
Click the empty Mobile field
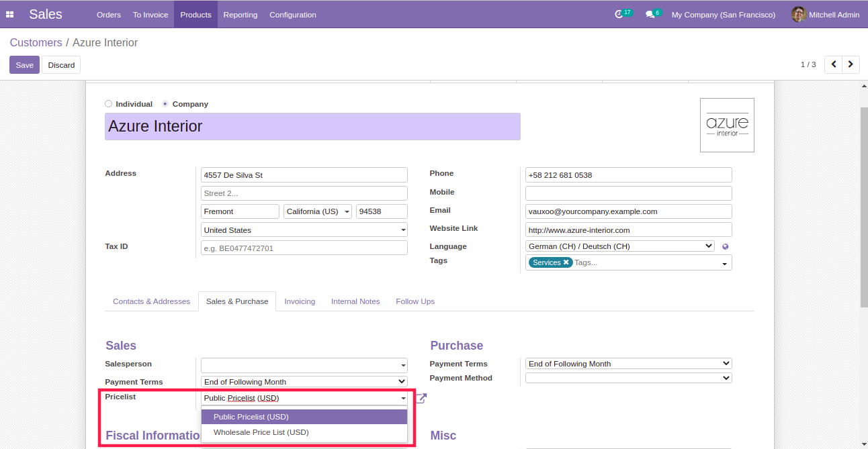tap(628, 193)
